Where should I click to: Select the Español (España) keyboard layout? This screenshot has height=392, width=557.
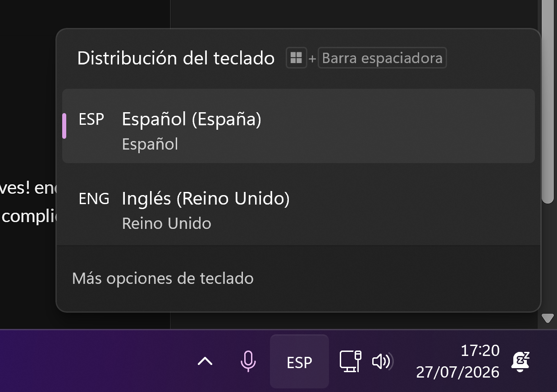298,126
